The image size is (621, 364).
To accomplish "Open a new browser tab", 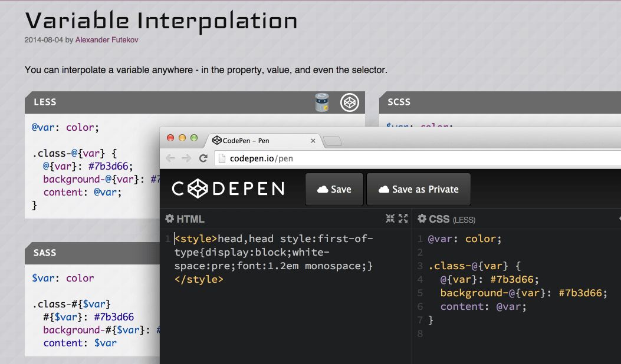I will point(332,140).
